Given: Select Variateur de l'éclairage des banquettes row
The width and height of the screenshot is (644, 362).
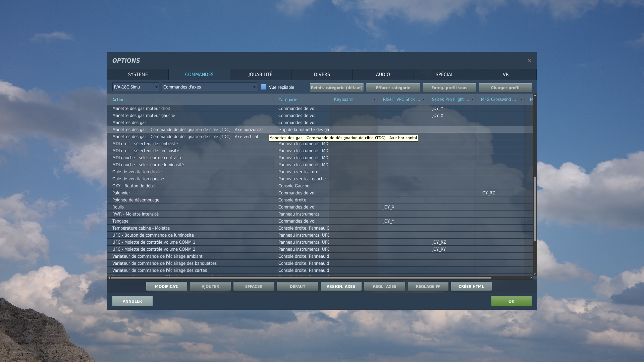Looking at the screenshot, I should point(320,263).
